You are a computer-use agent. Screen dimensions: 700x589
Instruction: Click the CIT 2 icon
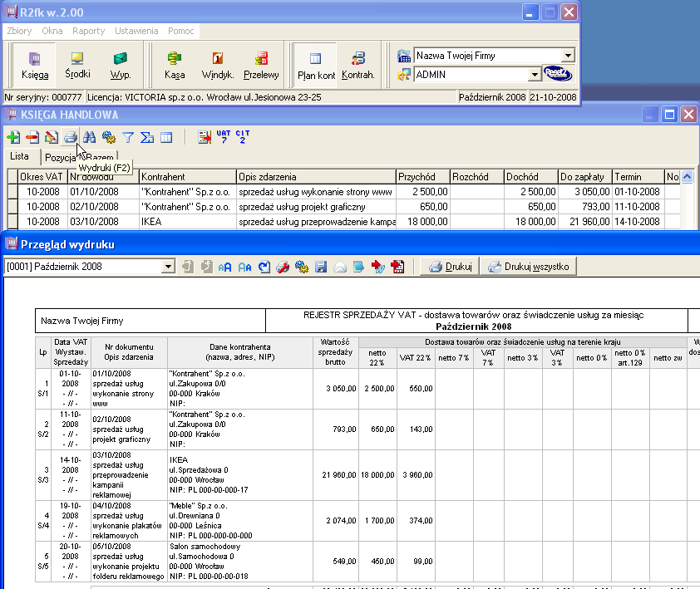[x=243, y=137]
